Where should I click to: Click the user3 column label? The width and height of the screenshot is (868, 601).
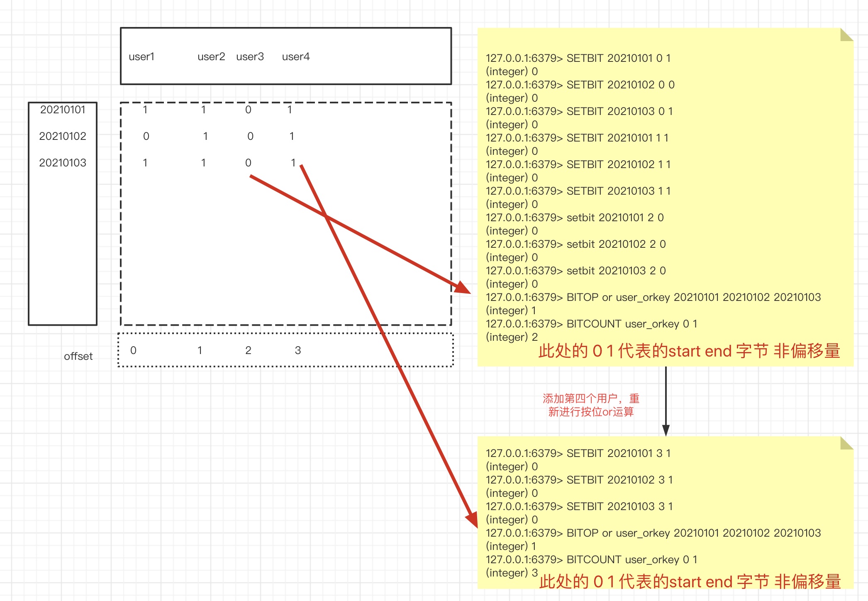click(x=250, y=57)
